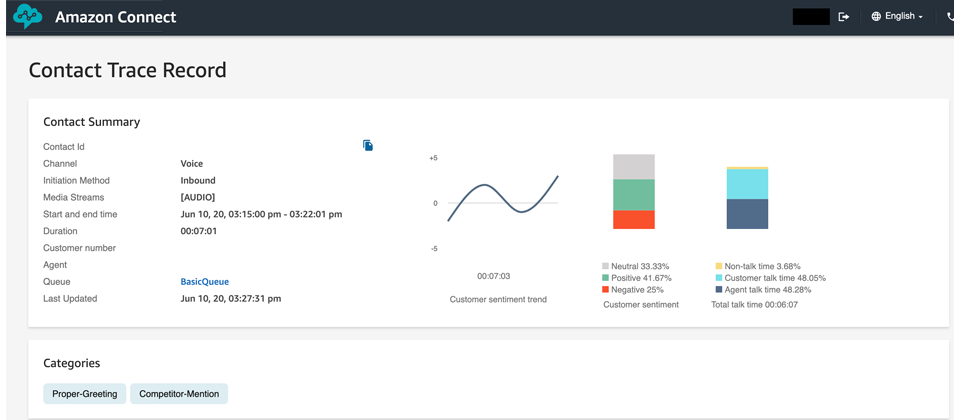Open the English language dropdown
The image size is (960, 420).
897,17
